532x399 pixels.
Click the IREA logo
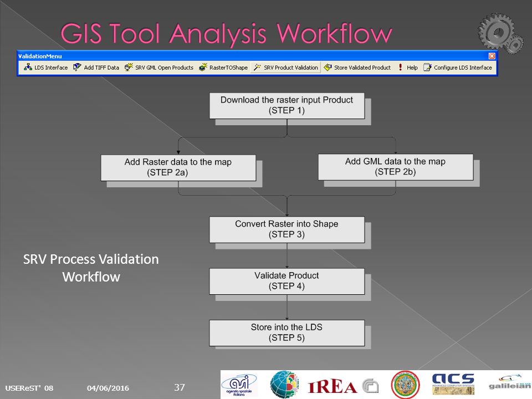pyautogui.click(x=332, y=387)
